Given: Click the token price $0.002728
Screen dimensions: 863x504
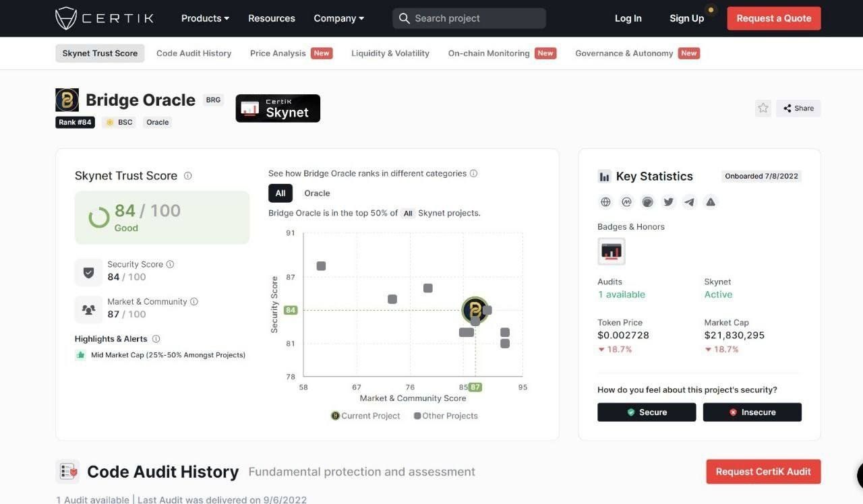Looking at the screenshot, I should point(623,335).
